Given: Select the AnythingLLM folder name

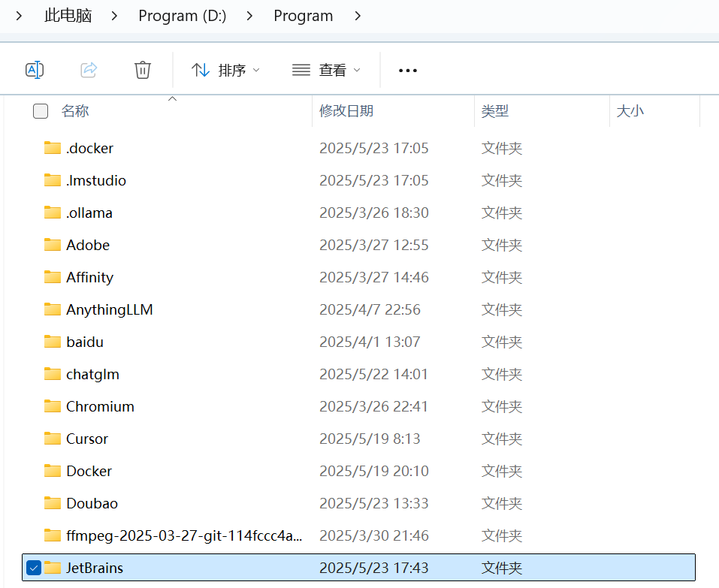Looking at the screenshot, I should pos(109,309).
